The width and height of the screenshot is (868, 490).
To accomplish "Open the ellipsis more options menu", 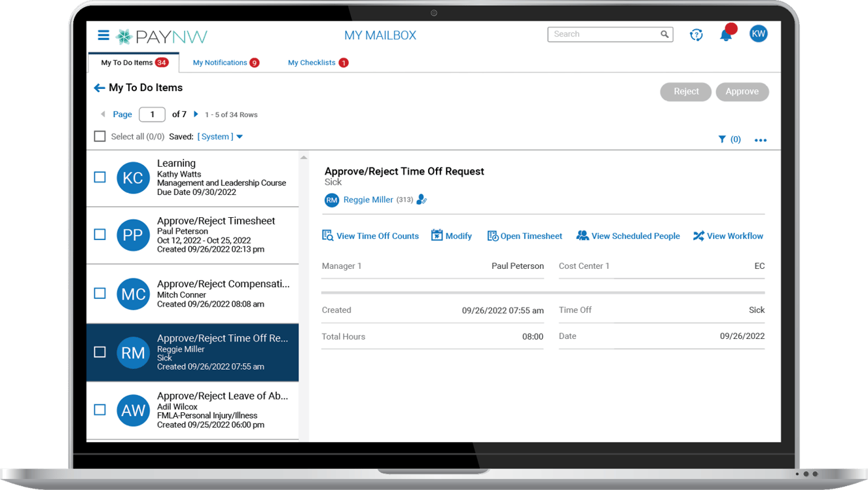I will click(760, 139).
